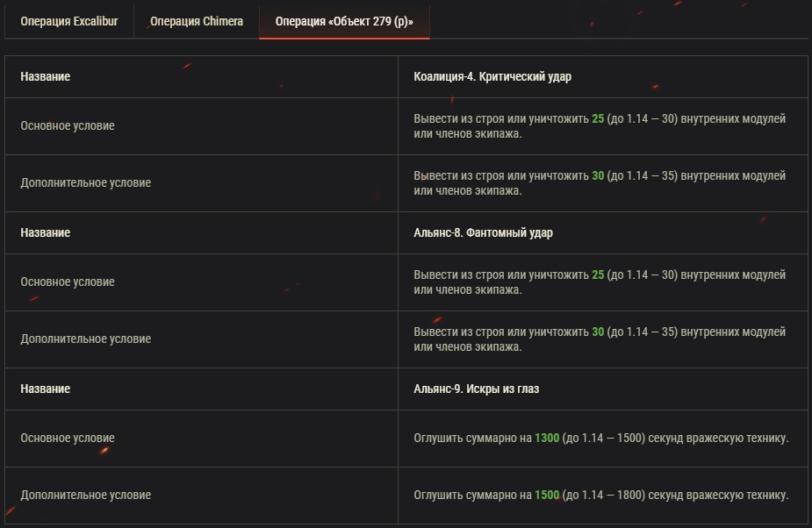Select the Операция «Объект 279 (р)» tab

[x=344, y=21]
